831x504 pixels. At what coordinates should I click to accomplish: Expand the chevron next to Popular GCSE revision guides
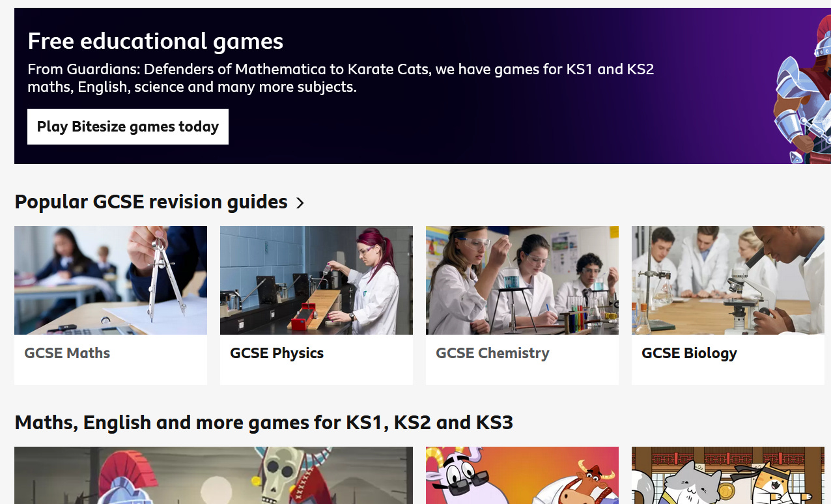(300, 203)
